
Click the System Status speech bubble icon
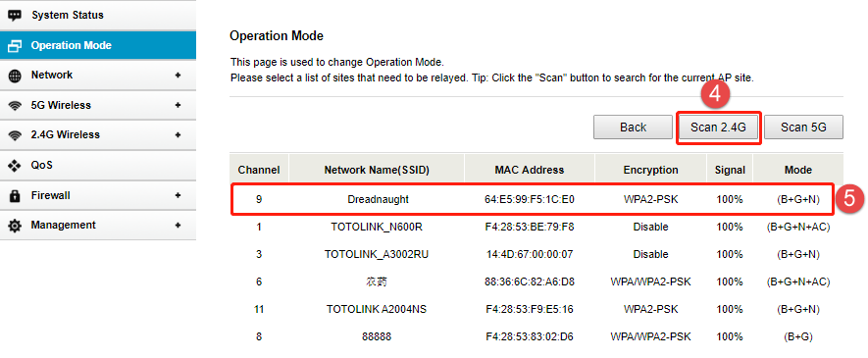coord(15,16)
